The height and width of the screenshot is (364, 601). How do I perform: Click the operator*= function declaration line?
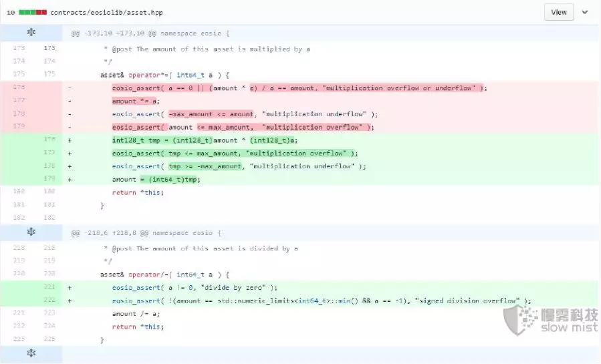[165, 75]
